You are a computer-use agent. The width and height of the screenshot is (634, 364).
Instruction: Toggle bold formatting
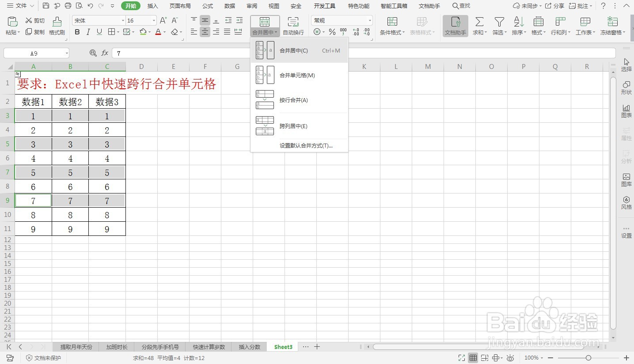77,32
